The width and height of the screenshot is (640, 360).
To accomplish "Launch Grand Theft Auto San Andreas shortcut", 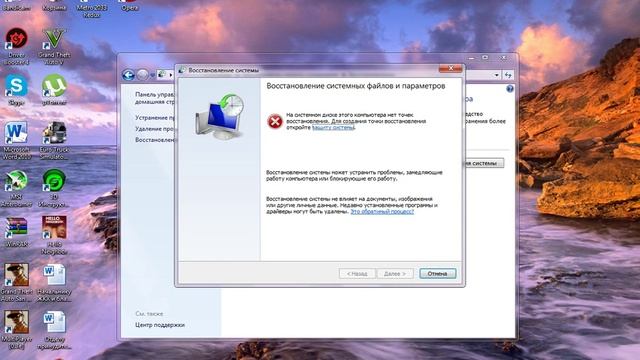I will click(16, 282).
